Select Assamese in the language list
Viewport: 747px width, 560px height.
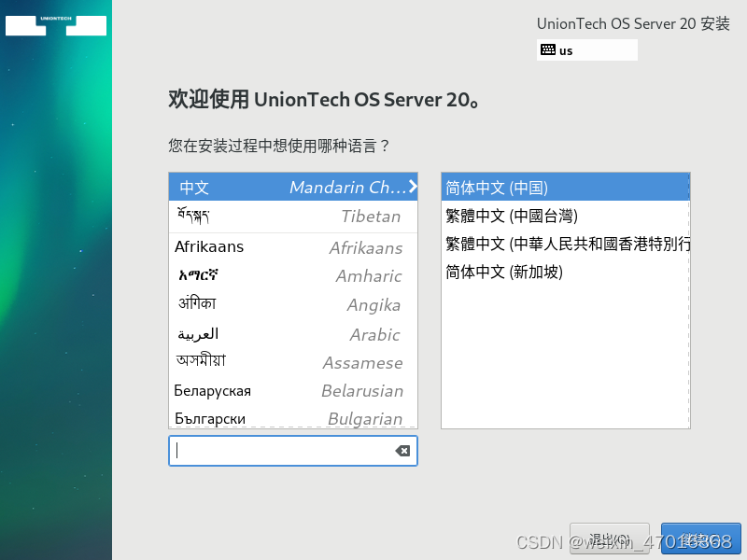coord(293,362)
